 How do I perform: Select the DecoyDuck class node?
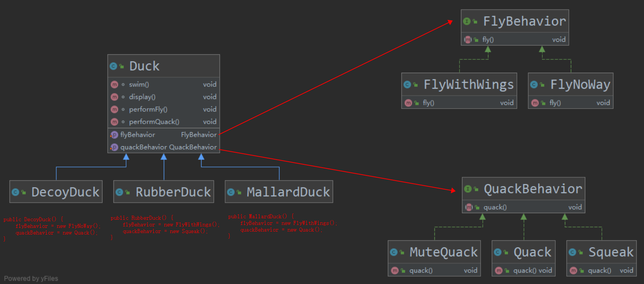[x=56, y=192]
